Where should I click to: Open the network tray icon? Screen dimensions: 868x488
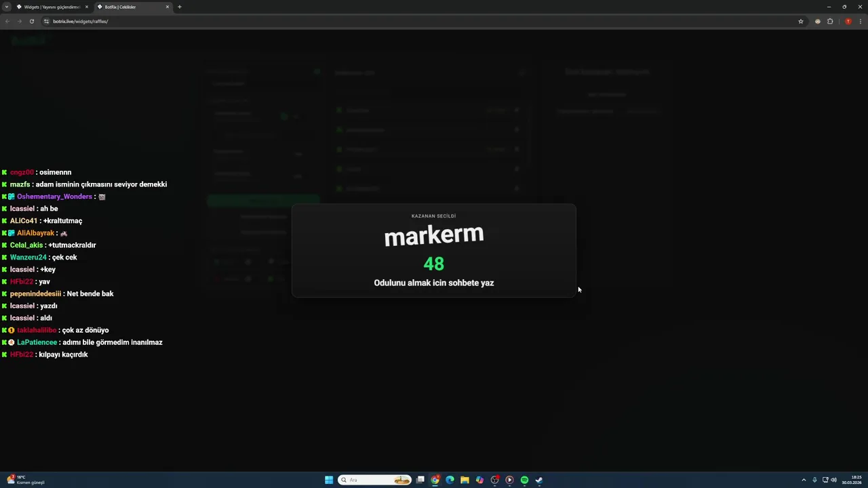[x=825, y=480]
